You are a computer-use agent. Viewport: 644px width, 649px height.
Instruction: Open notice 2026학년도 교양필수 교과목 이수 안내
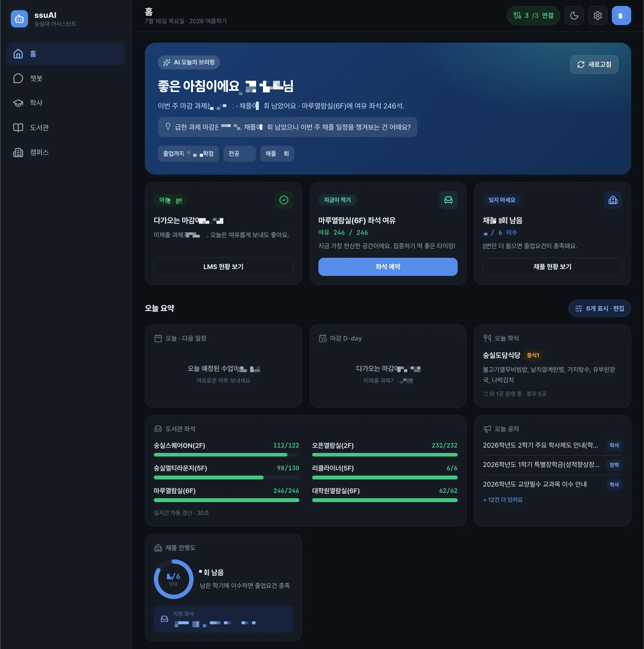(x=535, y=485)
